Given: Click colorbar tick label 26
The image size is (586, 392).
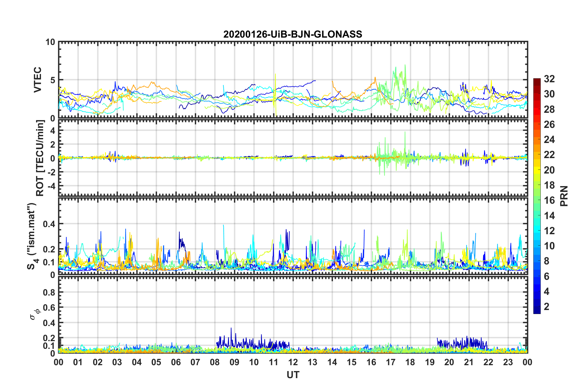Looking at the screenshot, I should click(x=549, y=125).
